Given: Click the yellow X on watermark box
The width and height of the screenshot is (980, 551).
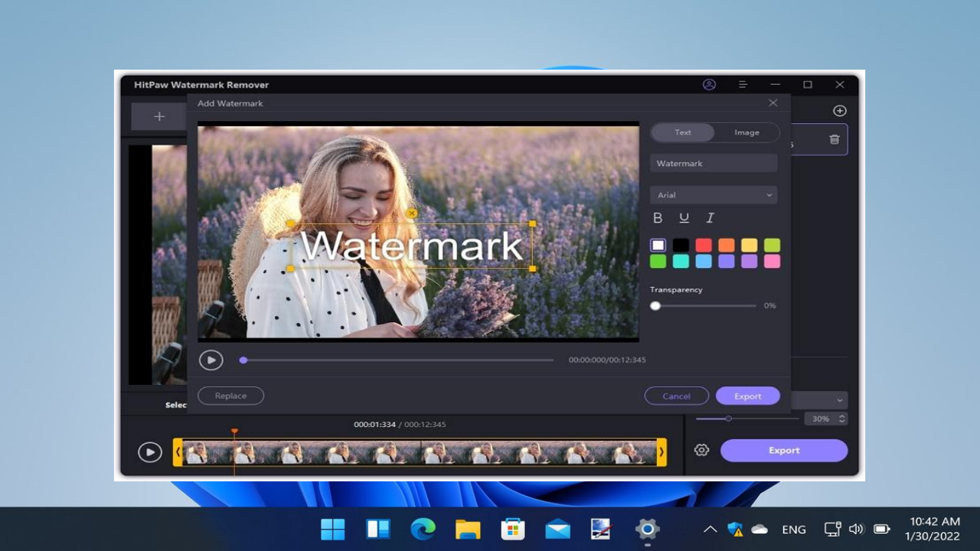Looking at the screenshot, I should click(412, 213).
